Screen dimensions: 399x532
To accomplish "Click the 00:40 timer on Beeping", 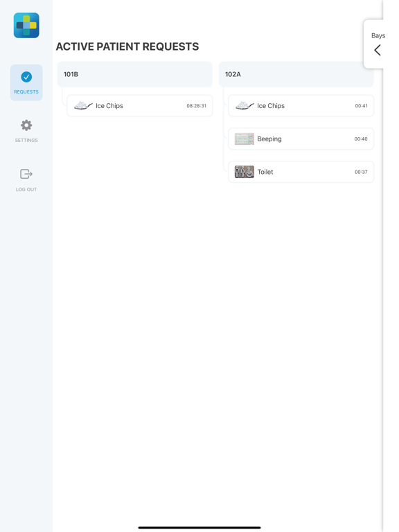I will [361, 139].
